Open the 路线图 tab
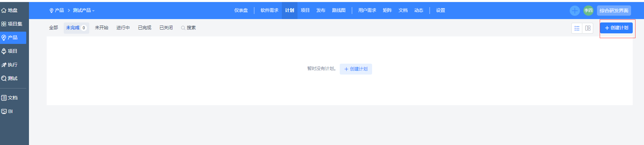This screenshot has height=145, width=644. [339, 11]
